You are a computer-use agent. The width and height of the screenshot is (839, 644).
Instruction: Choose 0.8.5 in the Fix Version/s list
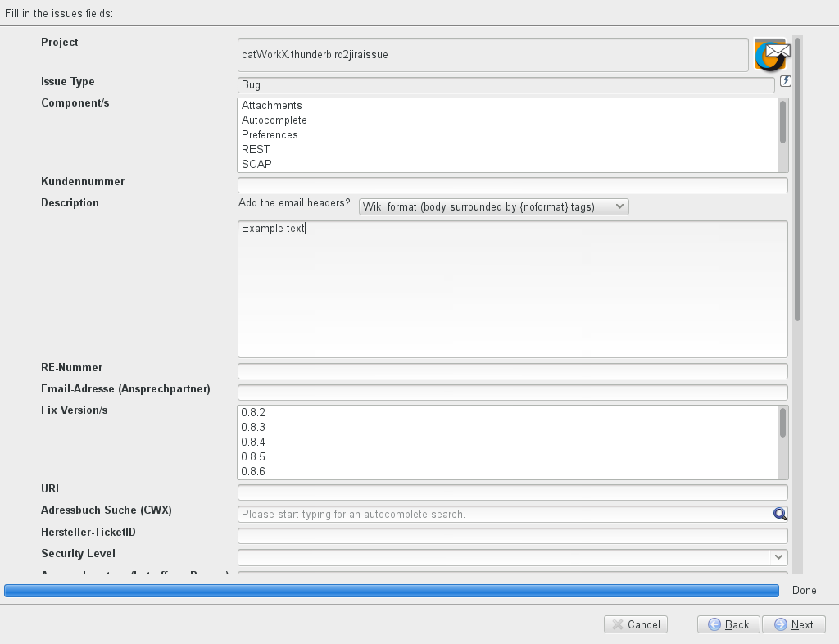(253, 457)
